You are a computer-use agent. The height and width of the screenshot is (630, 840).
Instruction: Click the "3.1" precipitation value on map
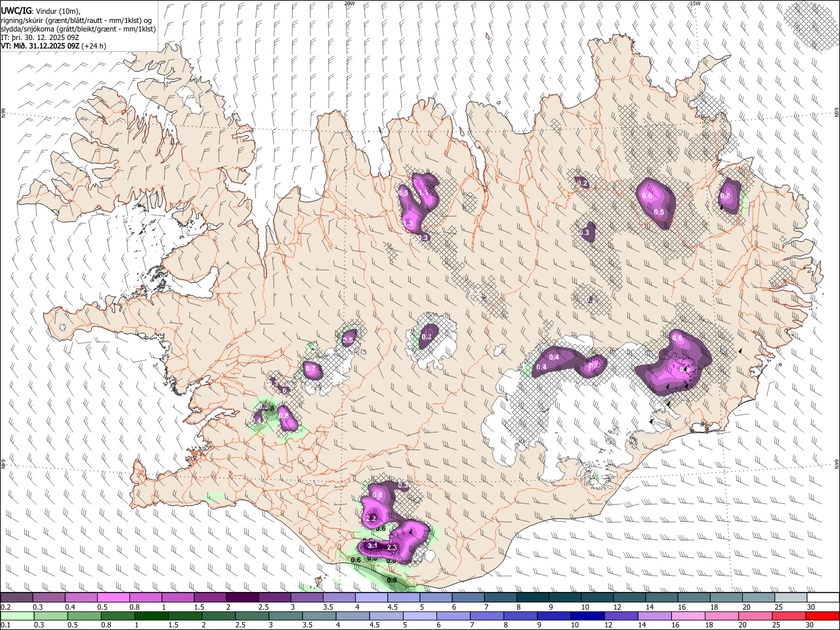[x=372, y=545]
